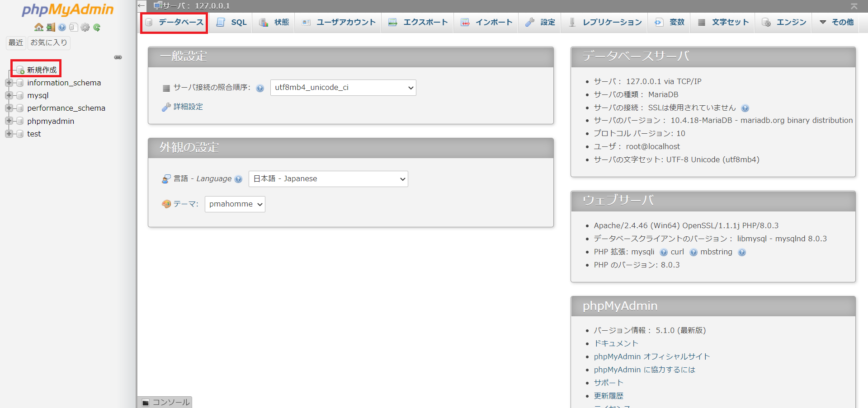Open the レプリケーション tab
Viewport: 868px width, 408px height.
point(605,22)
